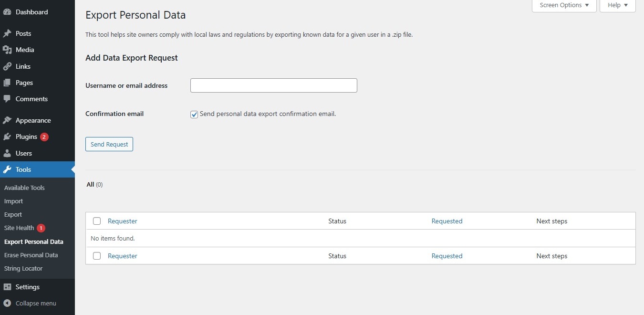Open String Locator submenu item
Image resolution: width=644 pixels, height=315 pixels.
(23, 268)
